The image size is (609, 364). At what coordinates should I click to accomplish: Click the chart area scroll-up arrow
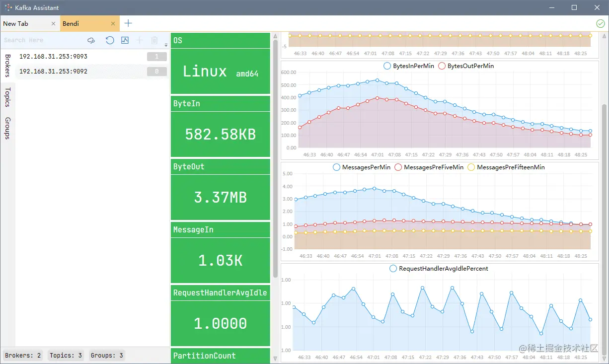coord(605,36)
